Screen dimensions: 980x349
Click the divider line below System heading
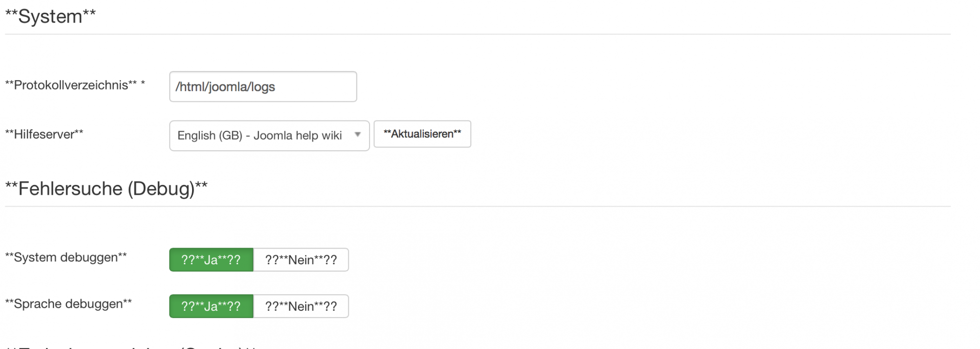[478, 34]
